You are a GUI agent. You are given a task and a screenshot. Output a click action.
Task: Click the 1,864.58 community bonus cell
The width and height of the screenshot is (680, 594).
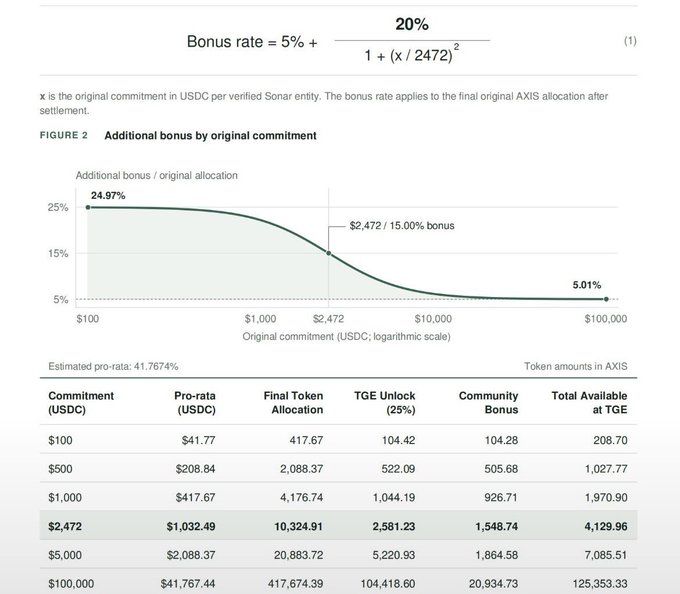[x=497, y=555]
